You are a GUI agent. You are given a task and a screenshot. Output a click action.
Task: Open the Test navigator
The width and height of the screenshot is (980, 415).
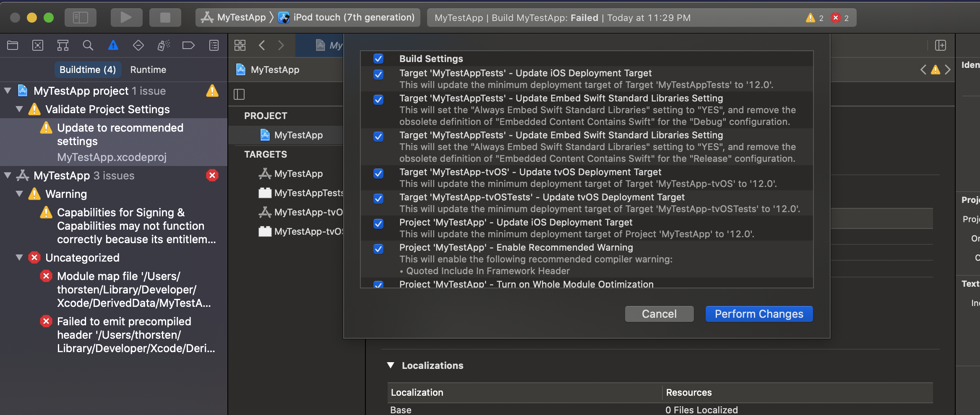[138, 45]
